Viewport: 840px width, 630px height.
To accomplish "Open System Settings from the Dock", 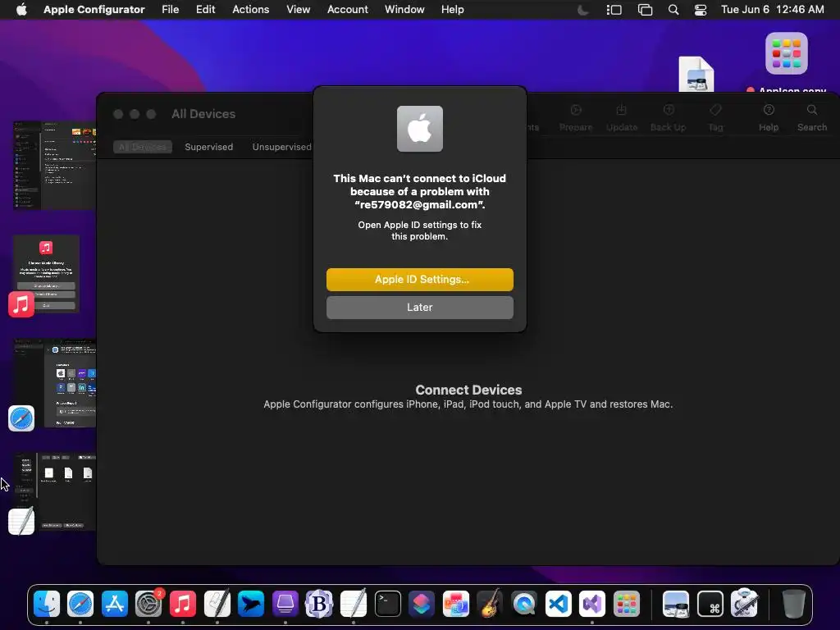I will tap(148, 605).
